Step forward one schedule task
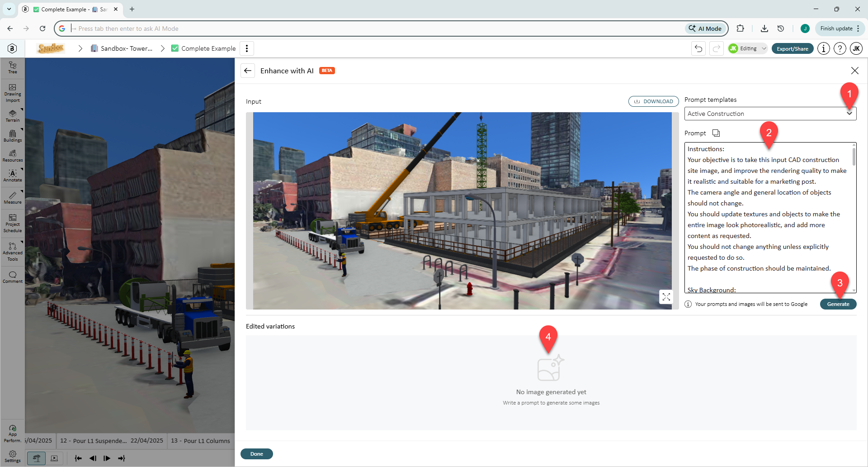 (107, 458)
